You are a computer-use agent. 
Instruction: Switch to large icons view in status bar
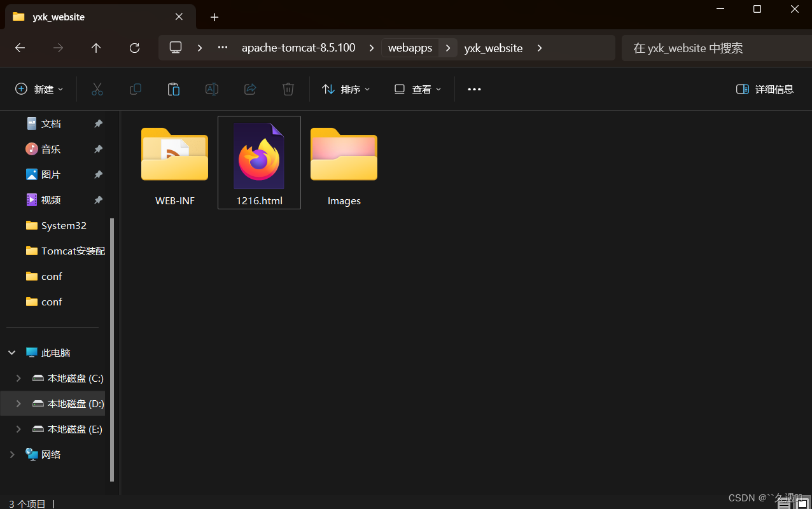point(802,503)
